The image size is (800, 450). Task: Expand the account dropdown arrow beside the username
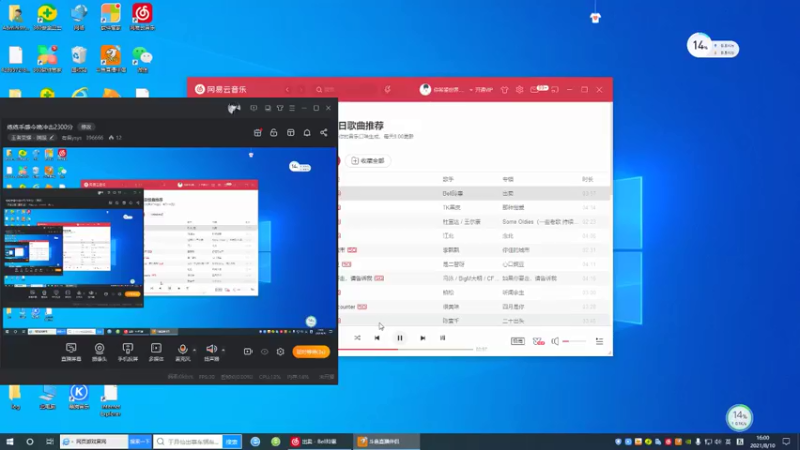(471, 90)
